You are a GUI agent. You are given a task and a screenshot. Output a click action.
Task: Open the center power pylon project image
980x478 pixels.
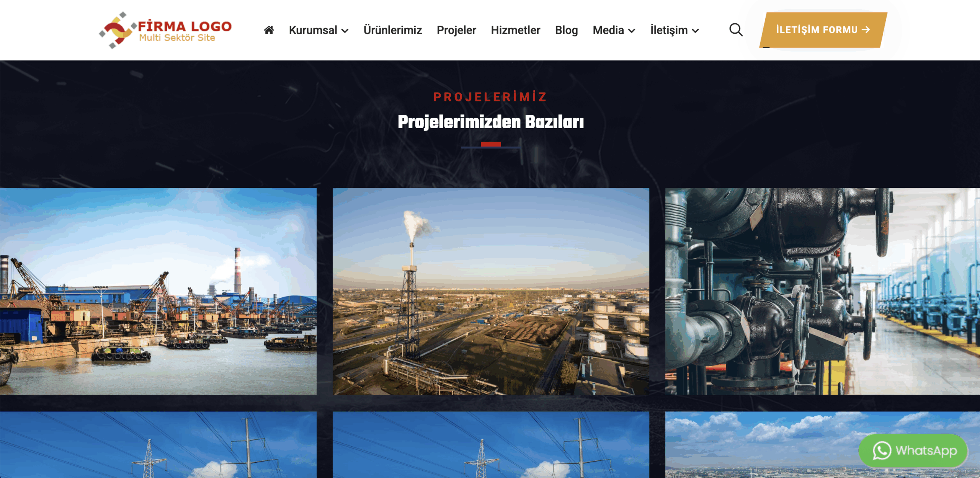pos(491,445)
